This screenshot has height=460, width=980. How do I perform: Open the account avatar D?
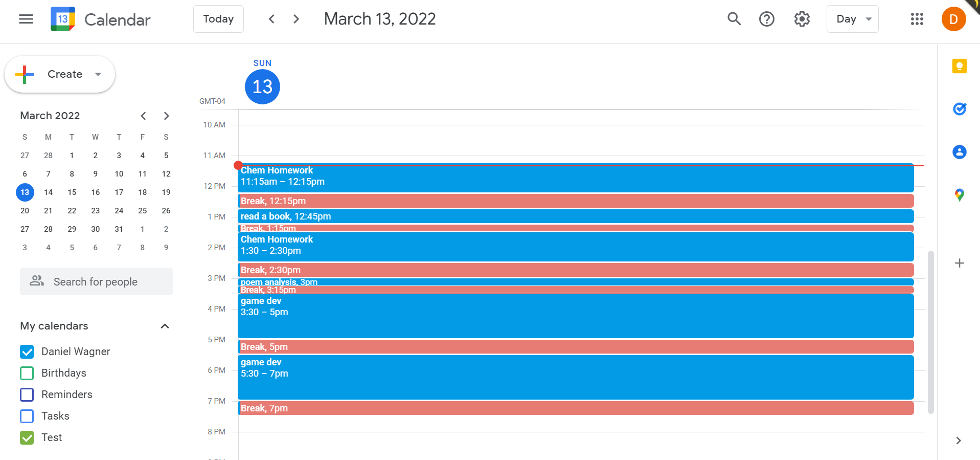(x=953, y=19)
